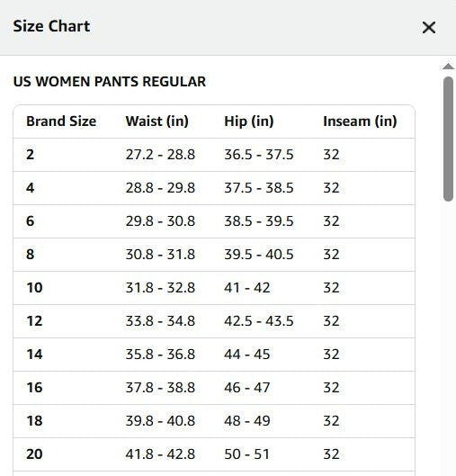Click the Waist (in) column header
This screenshot has height=476, width=456.
157,121
